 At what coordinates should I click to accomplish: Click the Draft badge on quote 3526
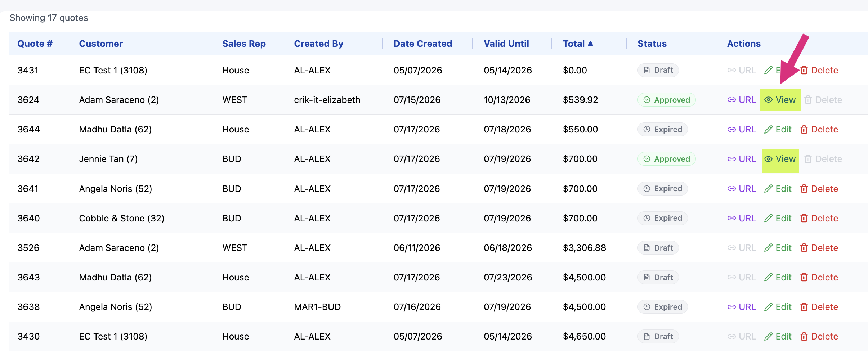[x=658, y=248]
